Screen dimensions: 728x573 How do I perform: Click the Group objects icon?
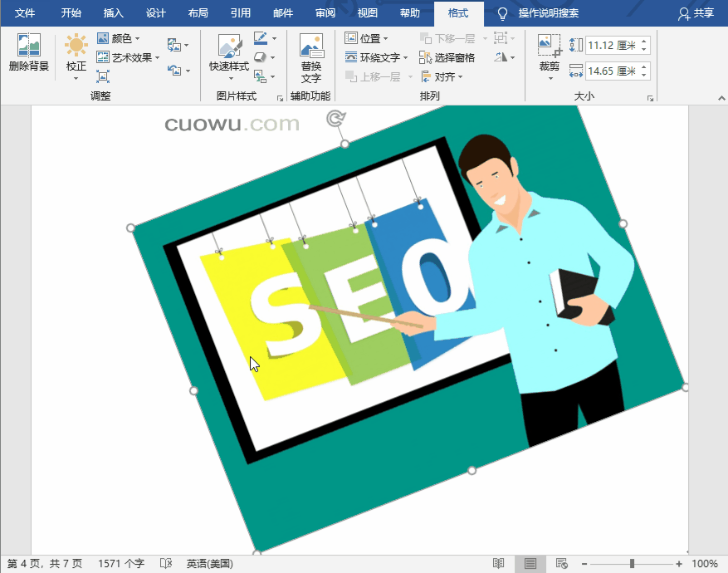click(x=500, y=38)
